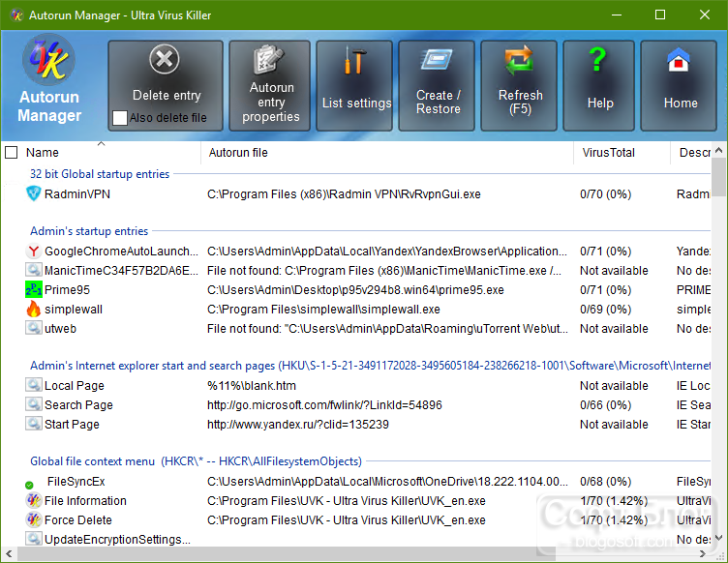Image resolution: width=728 pixels, height=563 pixels.
Task: Click the utweb entry icon
Action: (x=34, y=328)
